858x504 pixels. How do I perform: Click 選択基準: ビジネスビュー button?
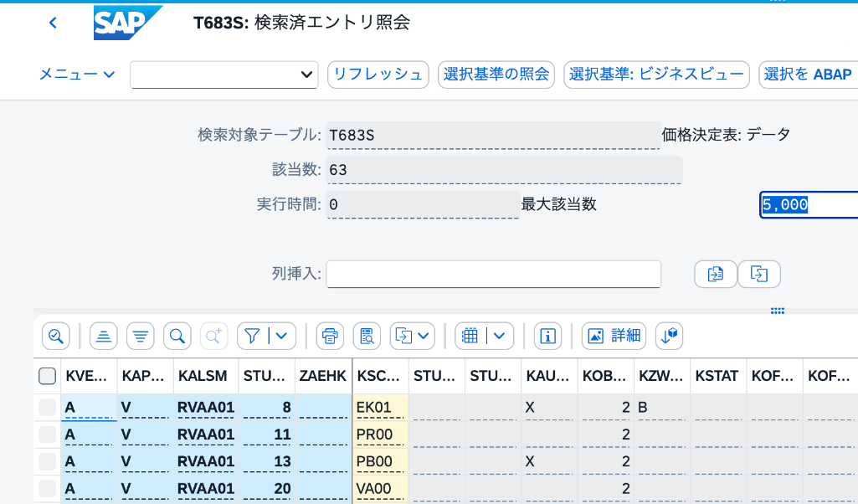[656, 75]
